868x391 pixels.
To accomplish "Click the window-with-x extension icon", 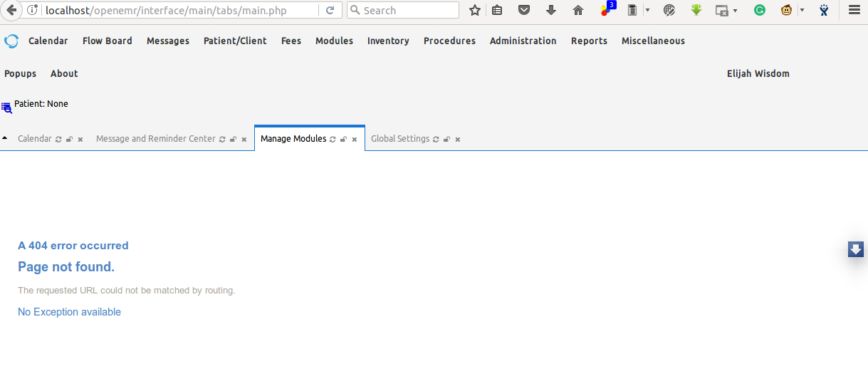I will [x=722, y=11].
